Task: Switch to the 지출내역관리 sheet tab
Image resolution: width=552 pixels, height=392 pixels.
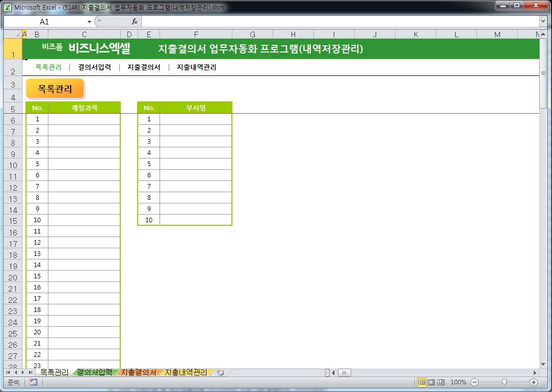Action: click(x=186, y=372)
